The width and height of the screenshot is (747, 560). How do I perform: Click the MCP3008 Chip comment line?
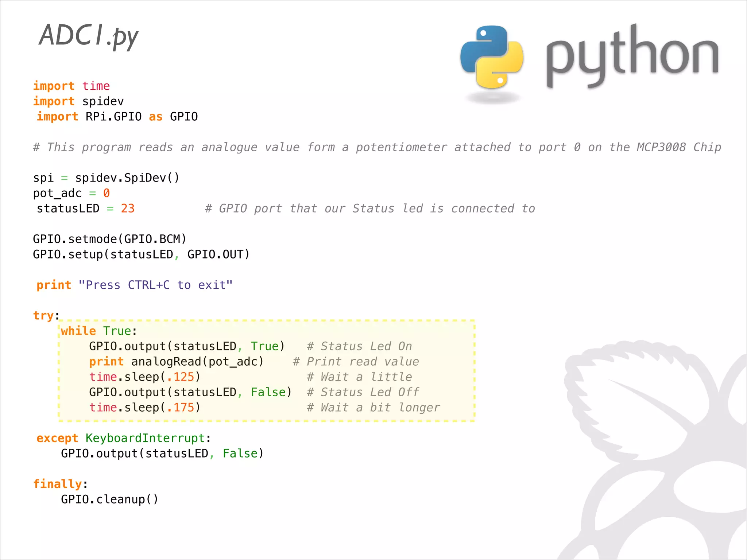point(377,147)
